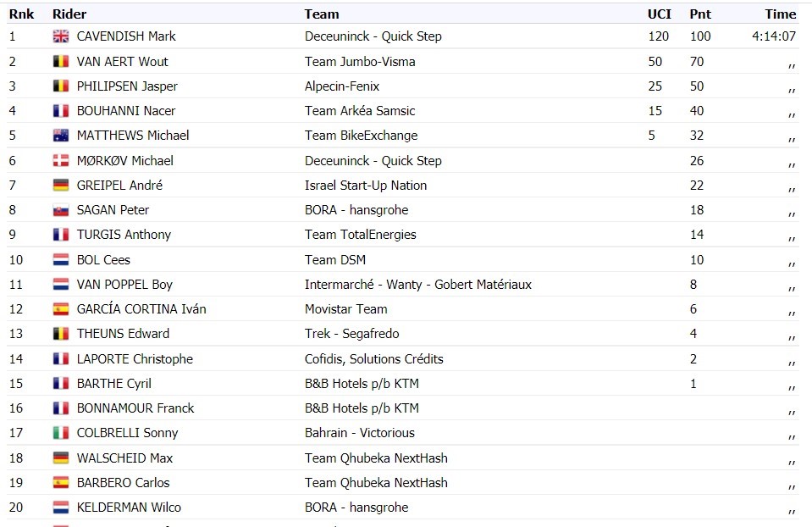Select rider LAPORTE Christophe

point(135,359)
